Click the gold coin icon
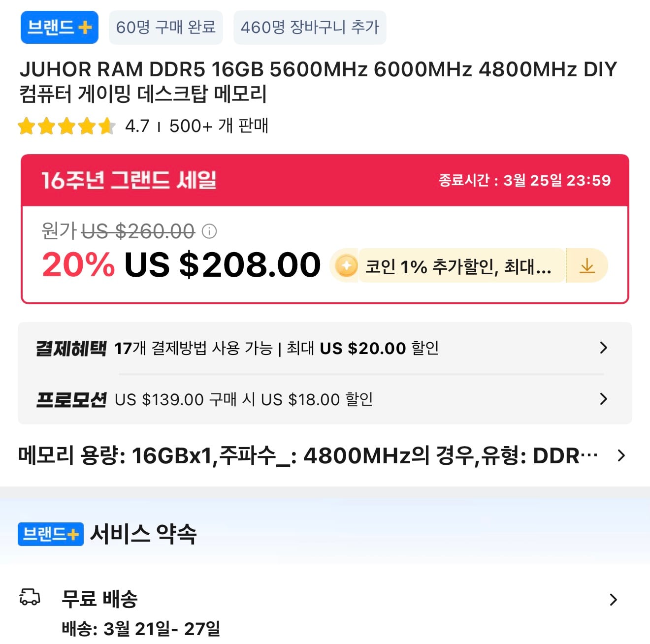Viewport: 650px width, 644px height. tap(346, 266)
